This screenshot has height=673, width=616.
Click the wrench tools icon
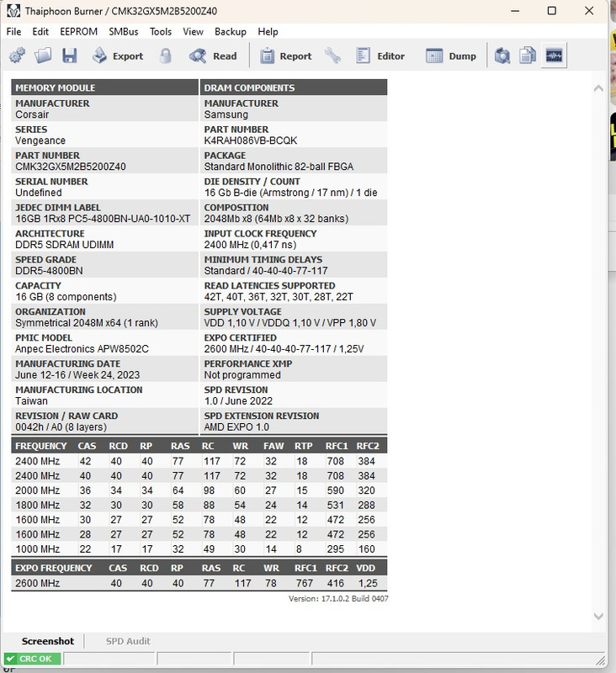tap(332, 56)
